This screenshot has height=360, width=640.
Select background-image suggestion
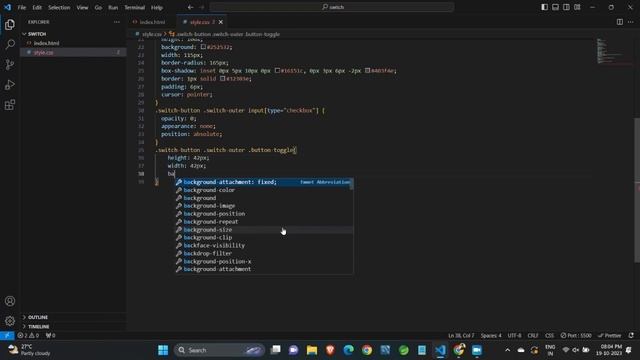(x=264, y=206)
